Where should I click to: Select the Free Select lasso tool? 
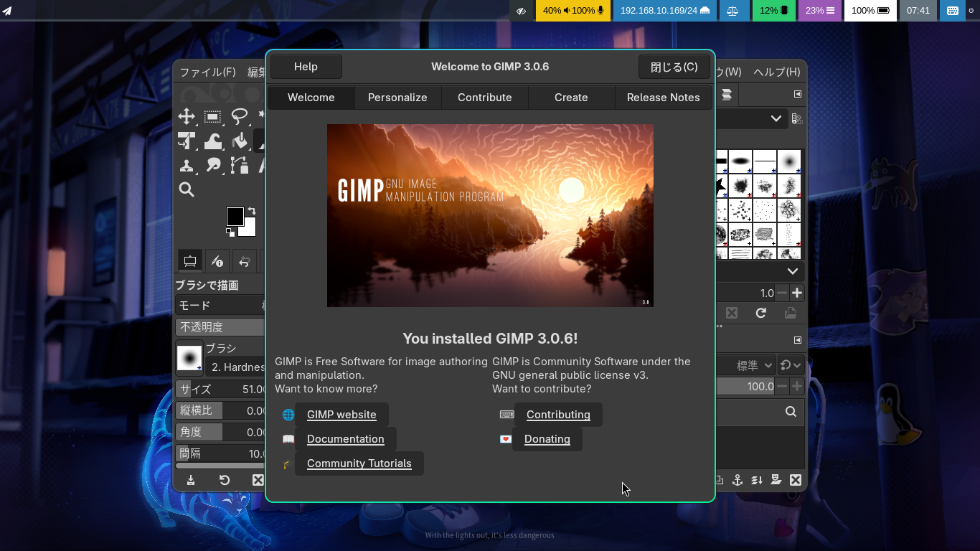click(239, 117)
